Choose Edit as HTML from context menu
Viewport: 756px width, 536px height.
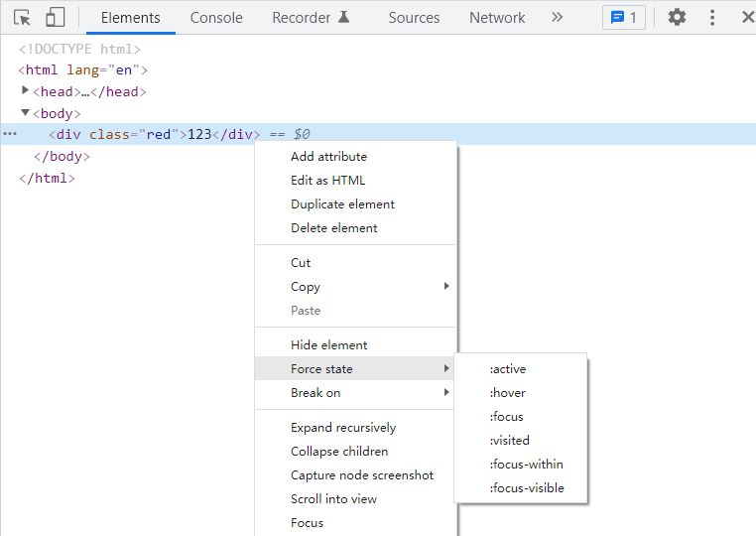[x=327, y=181]
